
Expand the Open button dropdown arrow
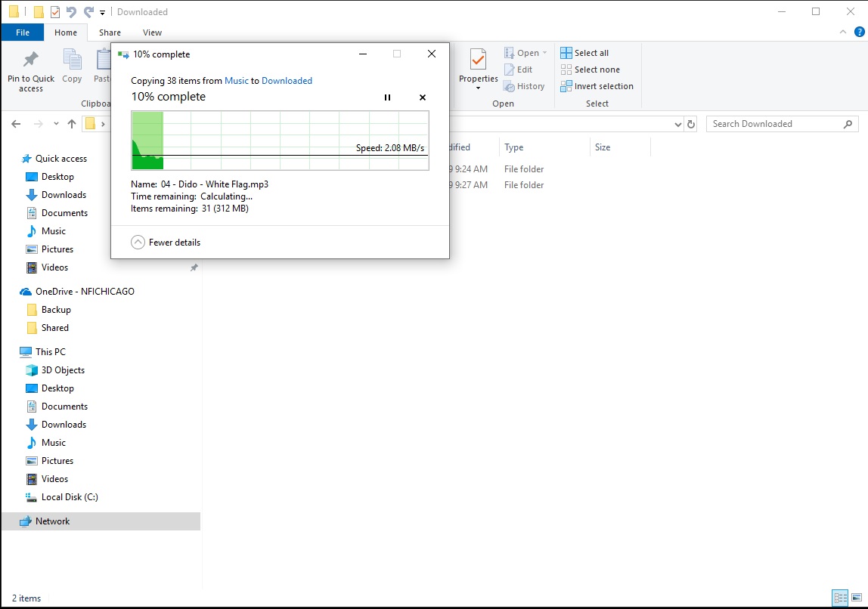point(544,53)
